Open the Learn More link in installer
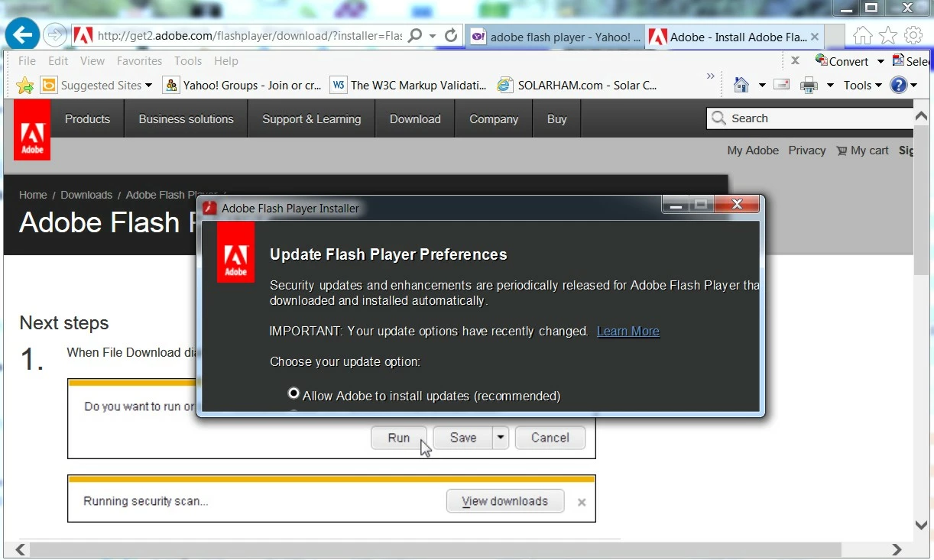Image resolution: width=934 pixels, height=560 pixels. [628, 331]
